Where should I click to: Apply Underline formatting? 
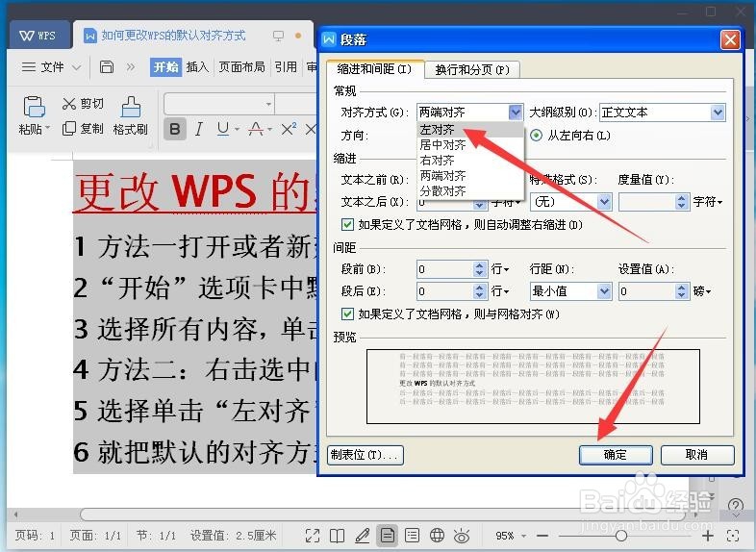[x=223, y=129]
